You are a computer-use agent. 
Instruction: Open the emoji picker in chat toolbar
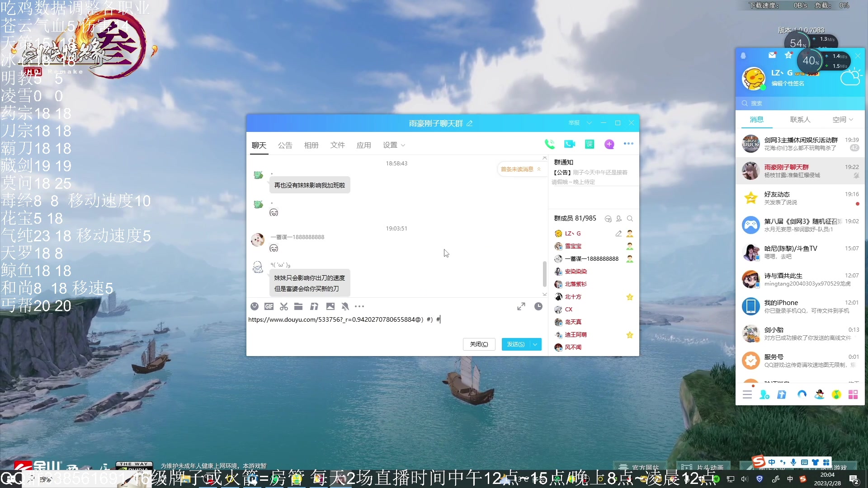coord(255,306)
